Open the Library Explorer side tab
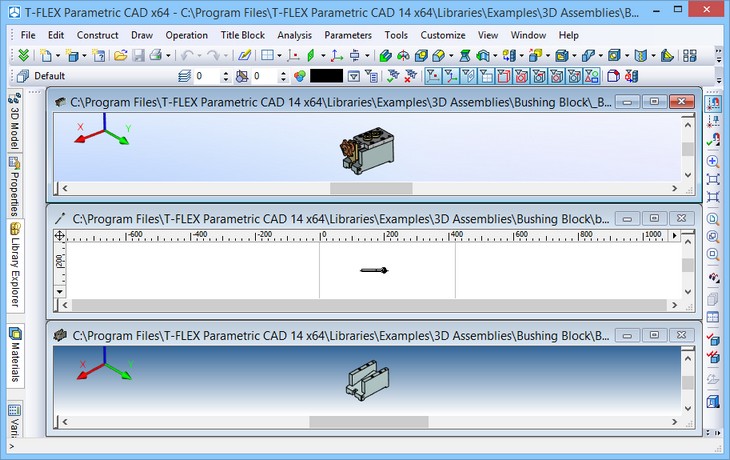Screen dimensions: 730x460 click(x=15, y=264)
